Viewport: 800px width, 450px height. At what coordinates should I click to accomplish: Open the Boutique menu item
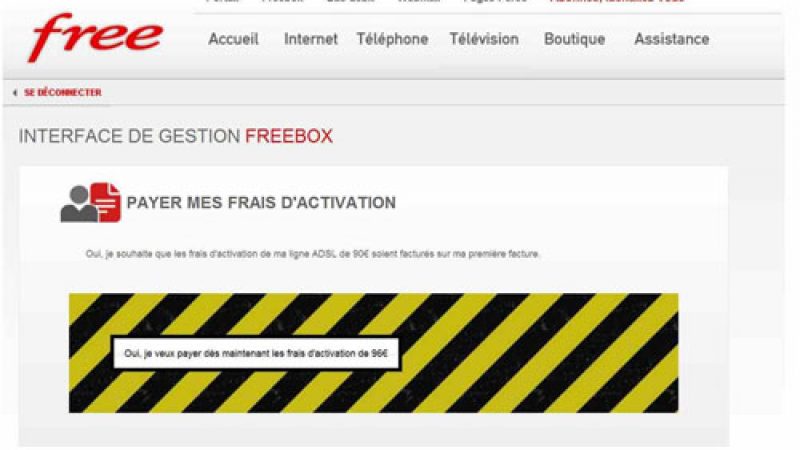pos(574,39)
